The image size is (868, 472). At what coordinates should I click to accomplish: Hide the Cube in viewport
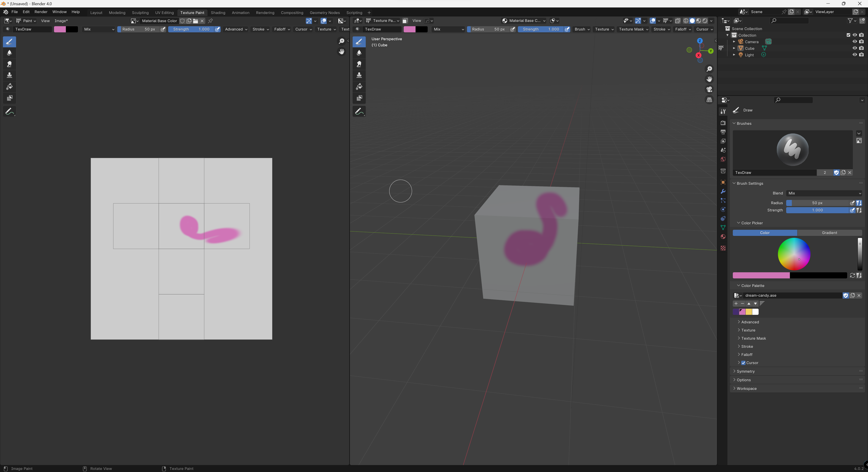[854, 48]
